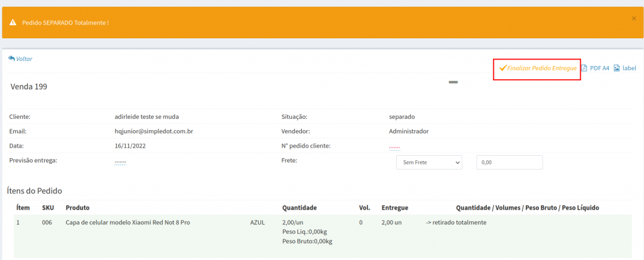Edit the Previsão entrega dotted field
This screenshot has width=644, height=260.
121,161
